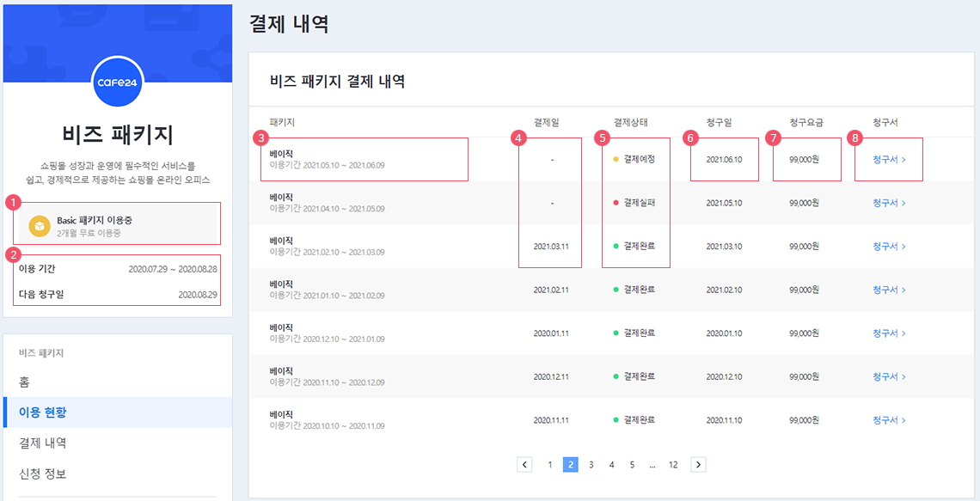980x501 pixels.
Task: Click the 청구요금 column header
Action: (x=806, y=122)
